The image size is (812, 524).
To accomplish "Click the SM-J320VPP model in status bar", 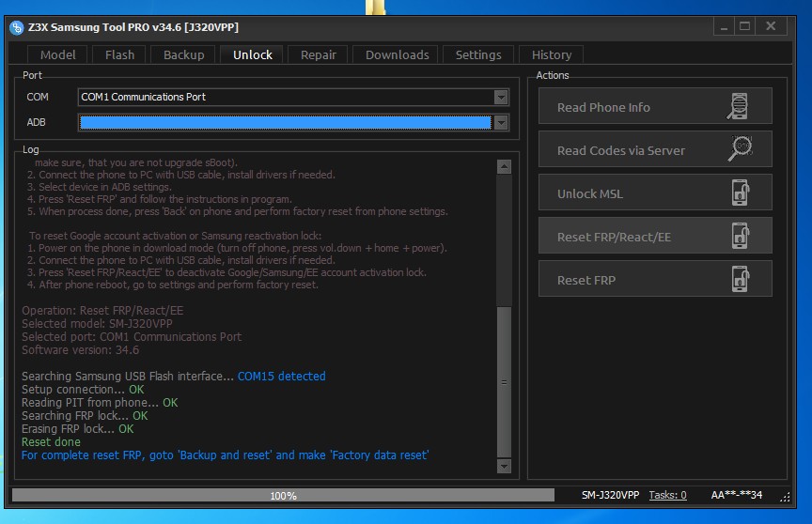I will [x=610, y=495].
